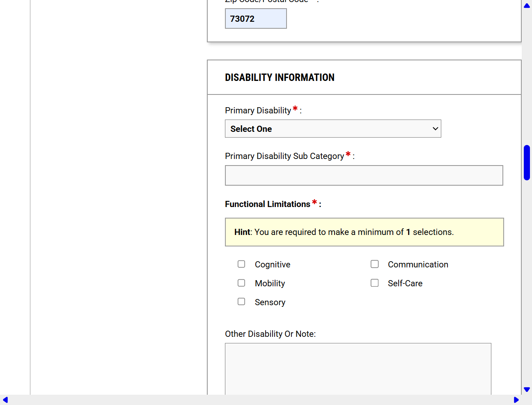Click the Zip Code field containing 73072
Viewport: 532px width, 405px height.
pos(256,18)
